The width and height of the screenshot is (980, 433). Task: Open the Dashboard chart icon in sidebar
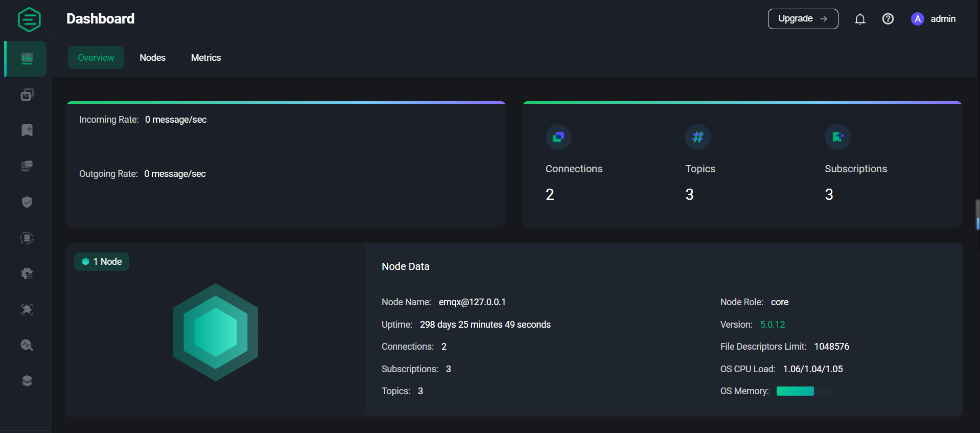tap(27, 58)
